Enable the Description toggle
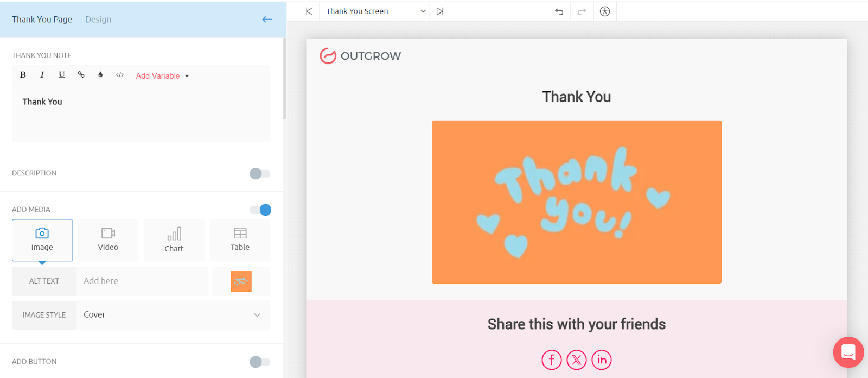Viewport: 868px width, 378px height. click(x=260, y=174)
